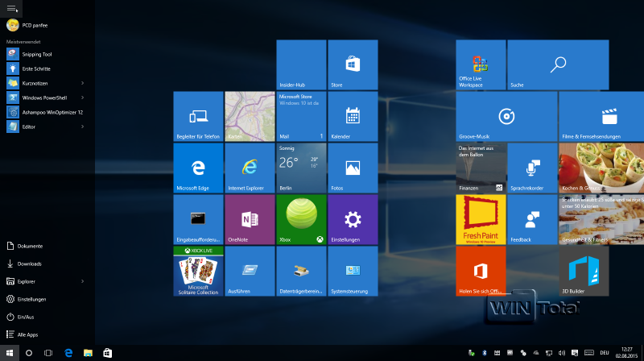Expand the Explorer submenu arrow
Screen dimensions: 644x361
click(82, 281)
